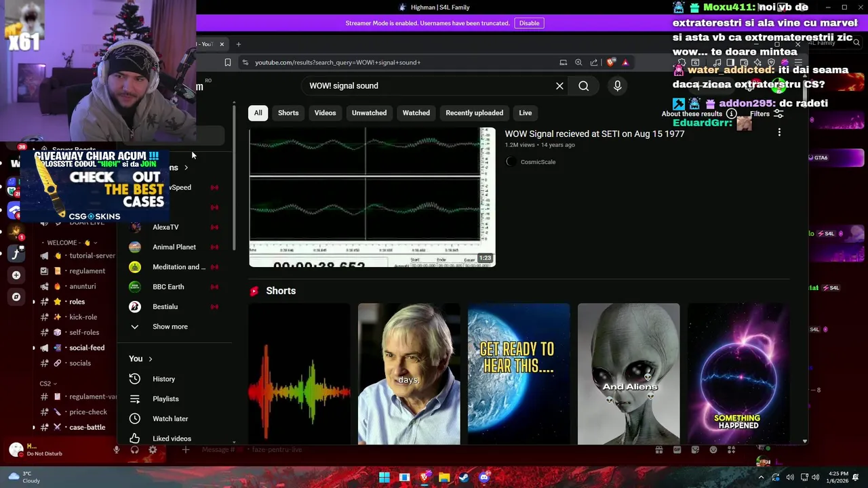The width and height of the screenshot is (868, 488).
Task: Select the Watched filter chip
Action: click(x=416, y=113)
